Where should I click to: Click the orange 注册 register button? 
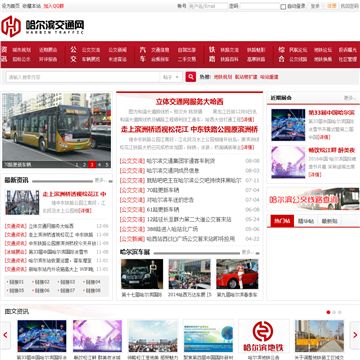point(332,6)
